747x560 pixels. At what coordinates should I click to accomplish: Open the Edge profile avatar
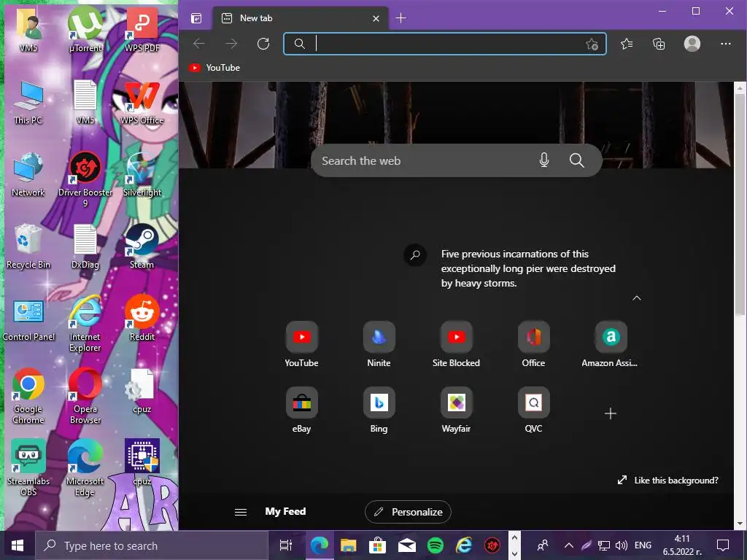tap(692, 44)
